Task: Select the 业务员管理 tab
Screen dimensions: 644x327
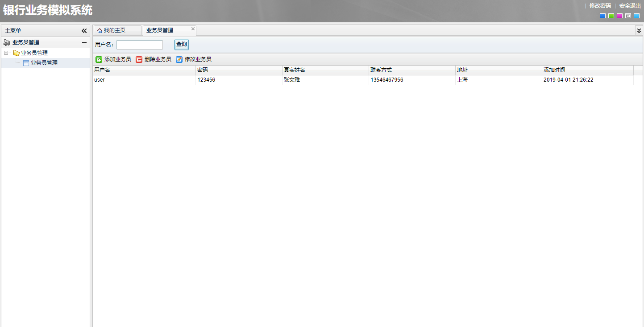Action: click(x=169, y=30)
